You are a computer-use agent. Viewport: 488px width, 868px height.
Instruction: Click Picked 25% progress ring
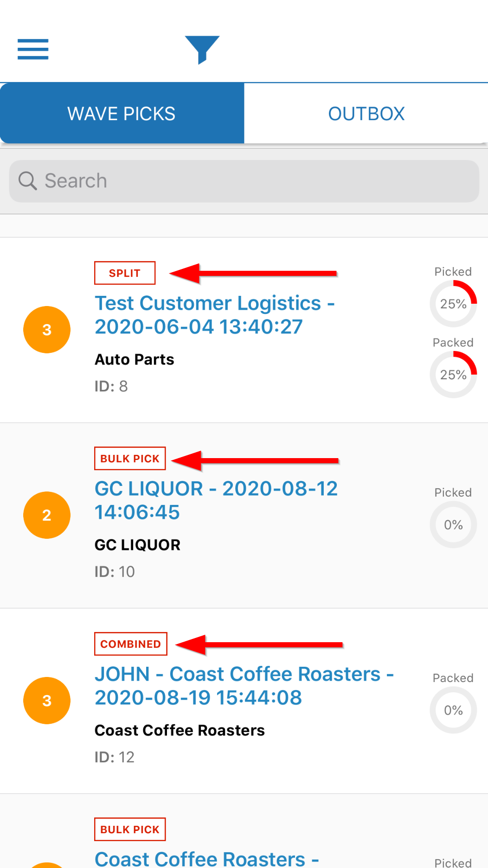[x=453, y=304]
